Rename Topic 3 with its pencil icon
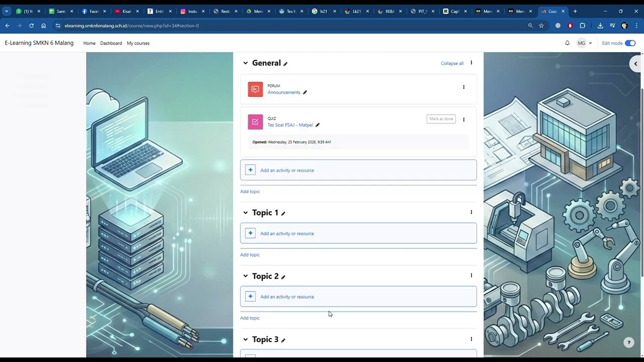The image size is (644, 362). tap(283, 340)
